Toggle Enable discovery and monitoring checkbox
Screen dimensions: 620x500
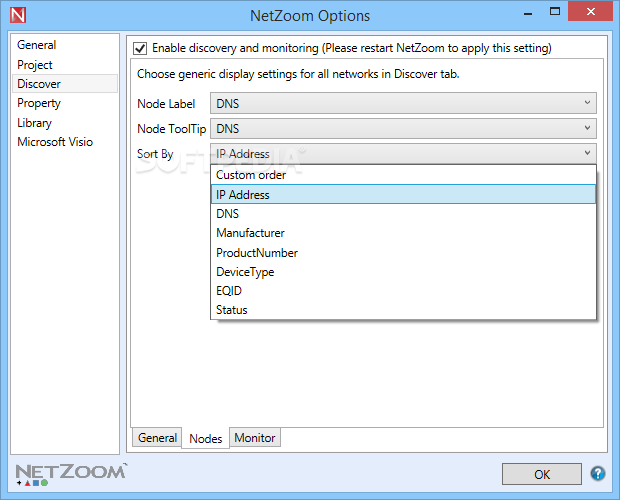tap(140, 48)
